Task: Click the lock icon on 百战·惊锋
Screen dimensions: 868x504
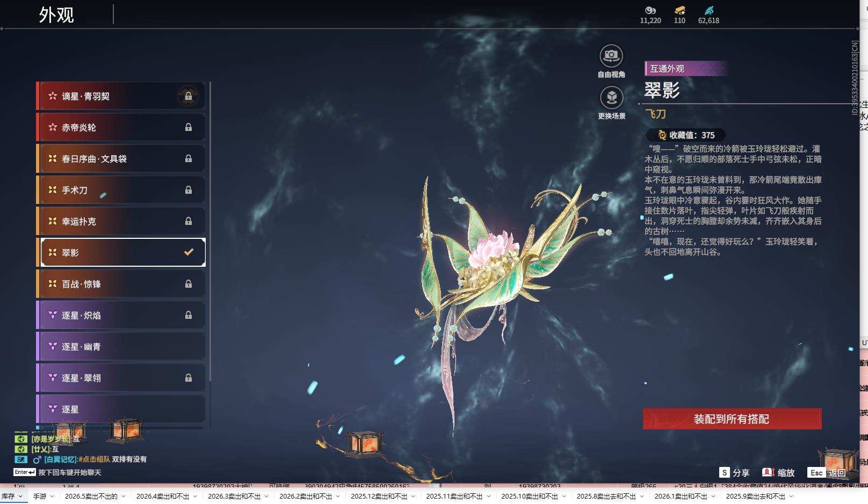Action: 189,284
